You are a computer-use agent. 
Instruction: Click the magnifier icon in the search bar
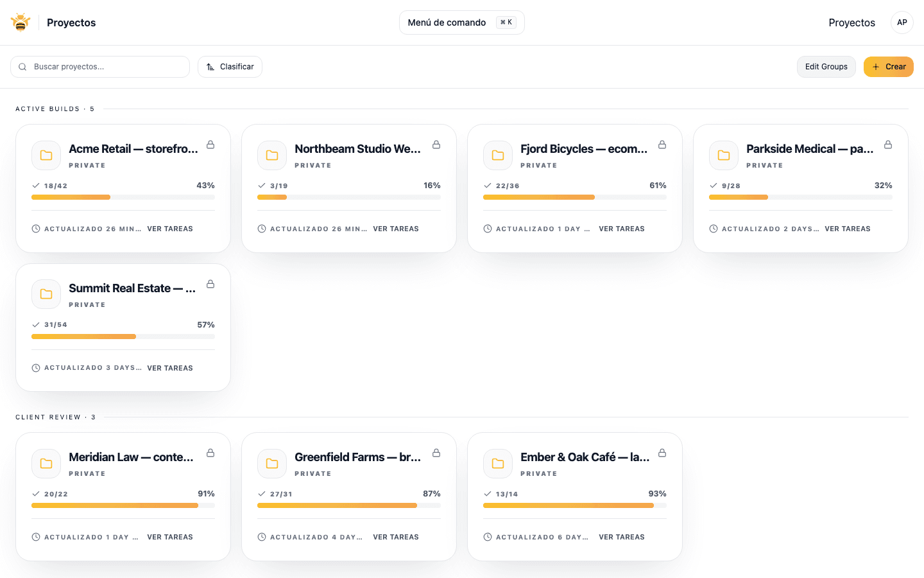coord(22,66)
